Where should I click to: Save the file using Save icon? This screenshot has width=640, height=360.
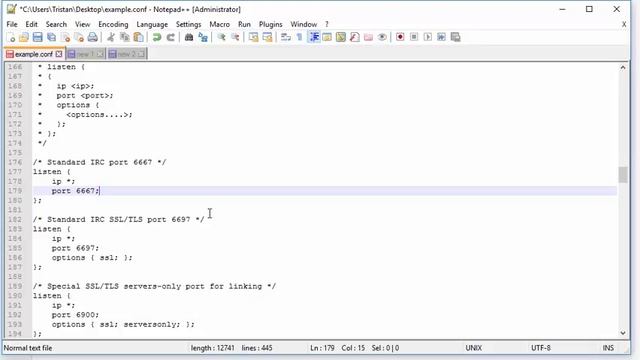pyautogui.click(x=38, y=38)
